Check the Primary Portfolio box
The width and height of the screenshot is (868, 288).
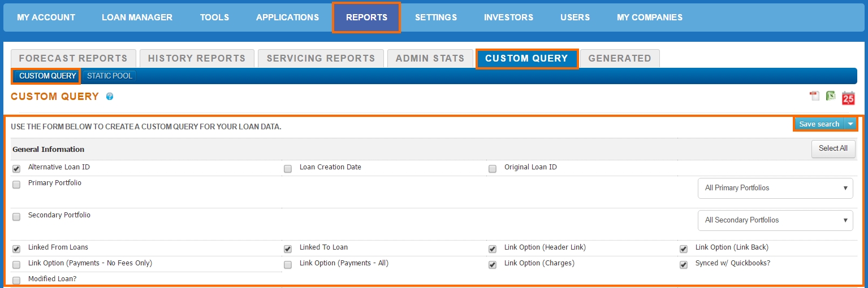[x=16, y=185]
